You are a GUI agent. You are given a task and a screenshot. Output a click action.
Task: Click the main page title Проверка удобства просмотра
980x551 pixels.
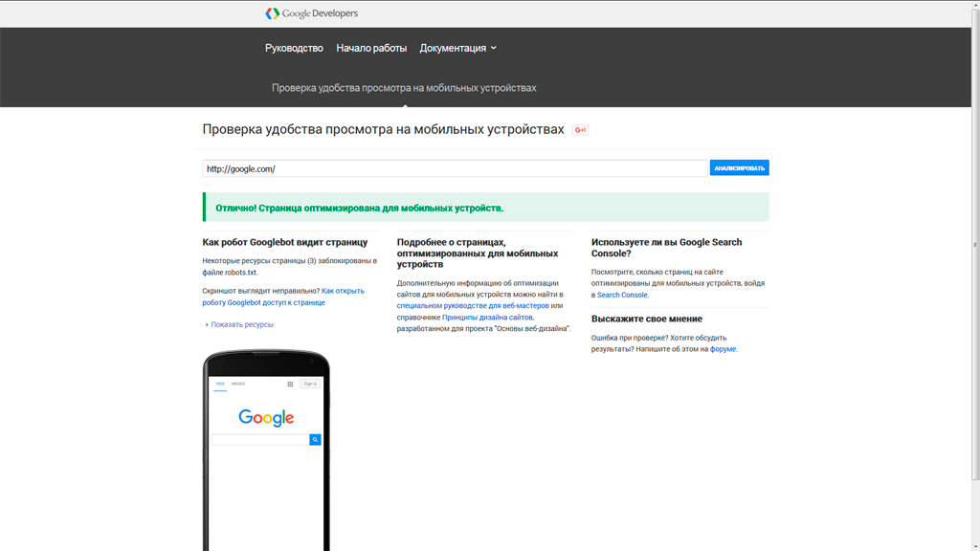[383, 129]
